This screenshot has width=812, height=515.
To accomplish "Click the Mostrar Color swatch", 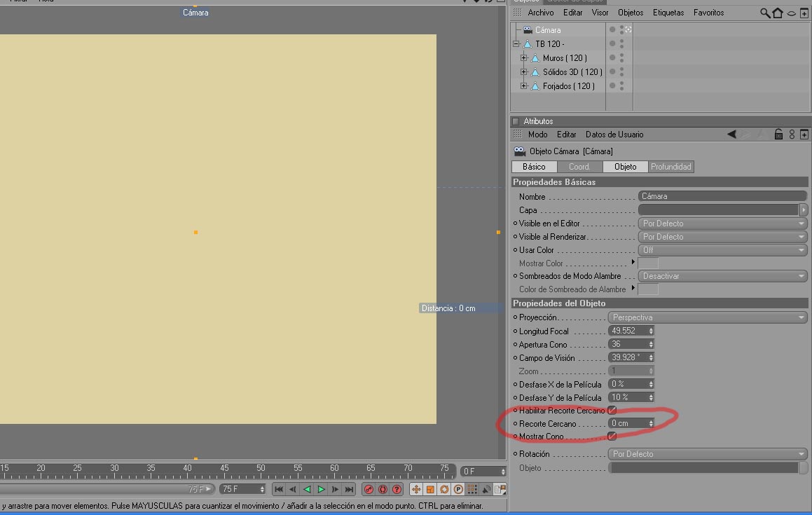I will pos(648,263).
